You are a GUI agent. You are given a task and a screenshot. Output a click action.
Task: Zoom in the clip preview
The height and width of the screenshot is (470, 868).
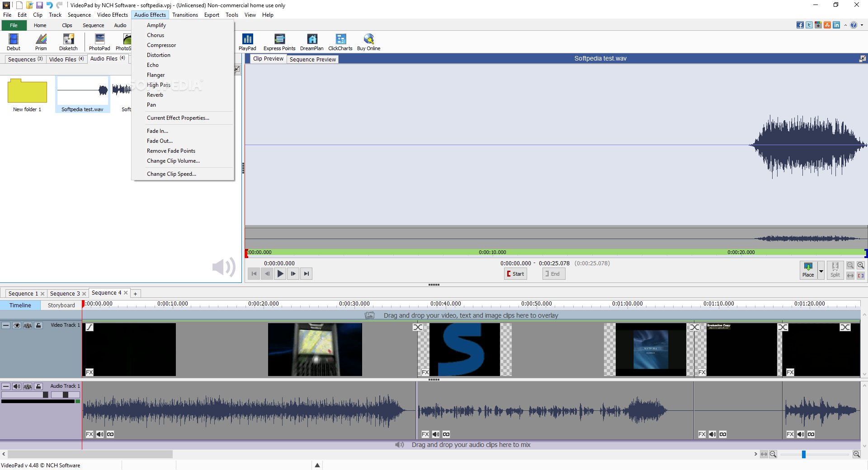861,266
